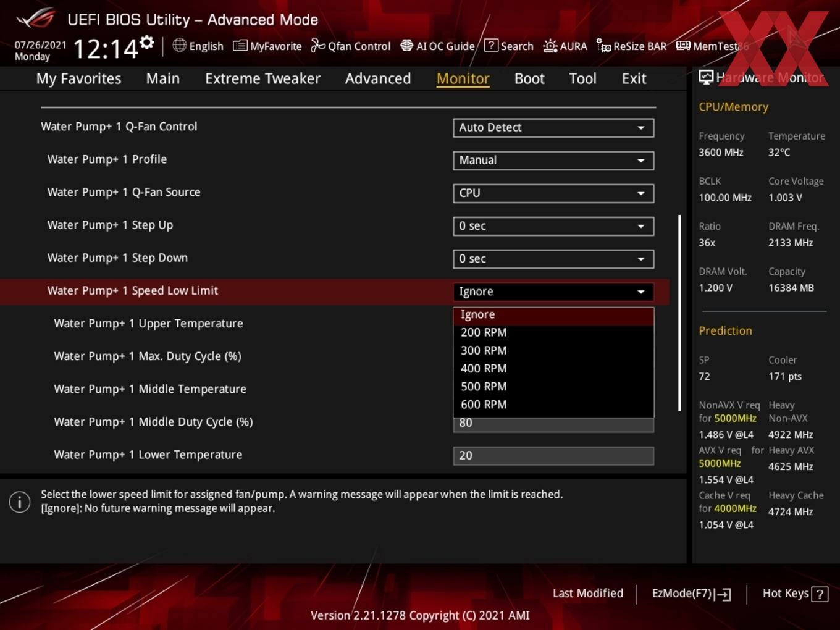The width and height of the screenshot is (840, 630).
Task: Choose 200 RPM from list
Action: (553, 332)
